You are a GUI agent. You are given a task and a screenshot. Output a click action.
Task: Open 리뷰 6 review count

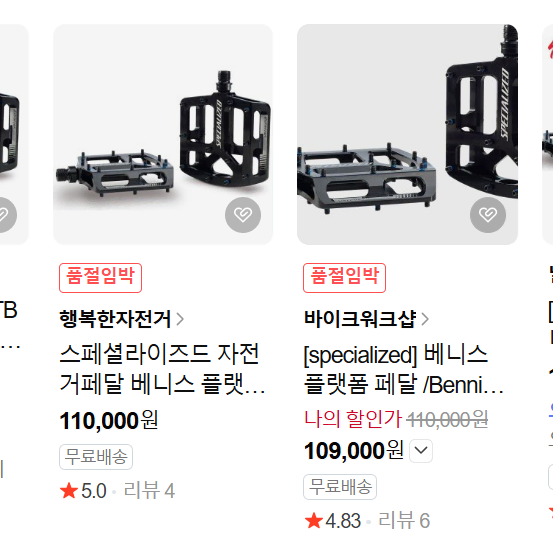[404, 521]
